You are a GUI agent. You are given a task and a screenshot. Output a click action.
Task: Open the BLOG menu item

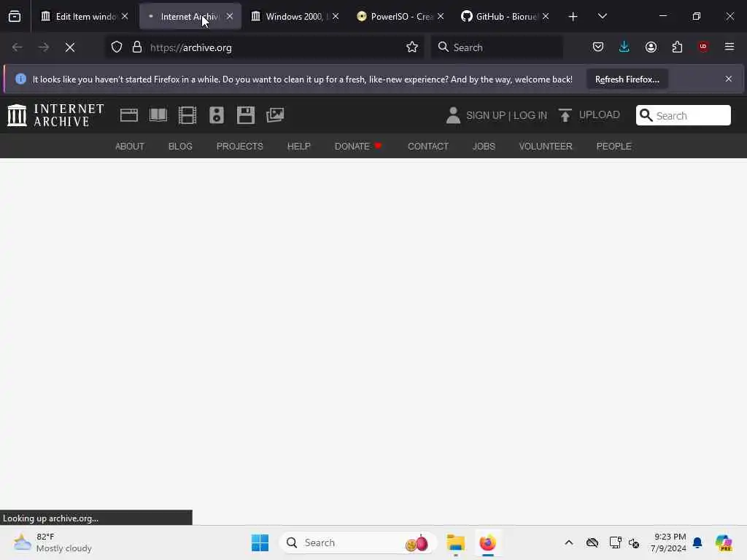pos(180,146)
